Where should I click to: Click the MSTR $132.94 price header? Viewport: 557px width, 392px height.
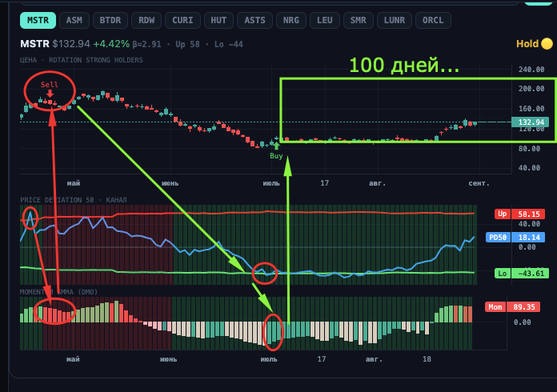[x=55, y=44]
